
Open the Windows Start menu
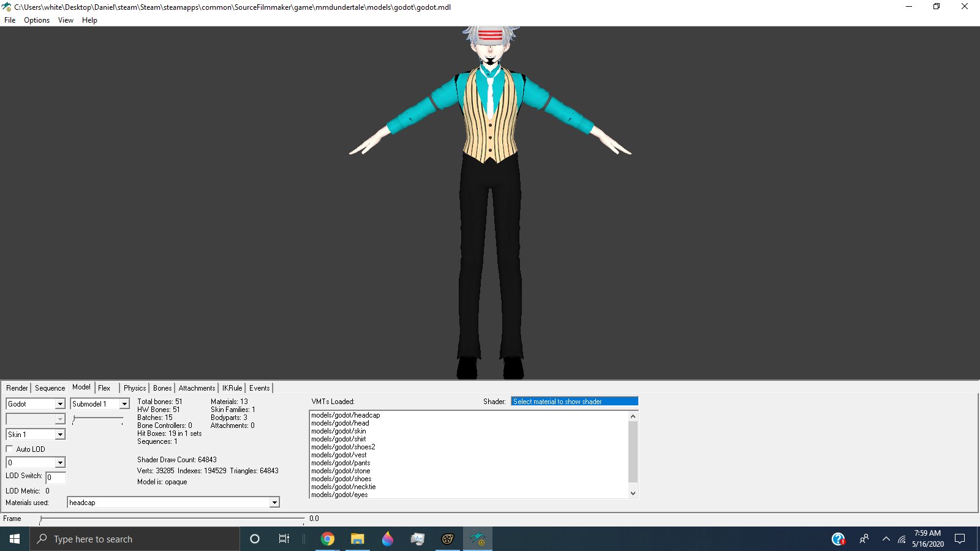[x=15, y=539]
